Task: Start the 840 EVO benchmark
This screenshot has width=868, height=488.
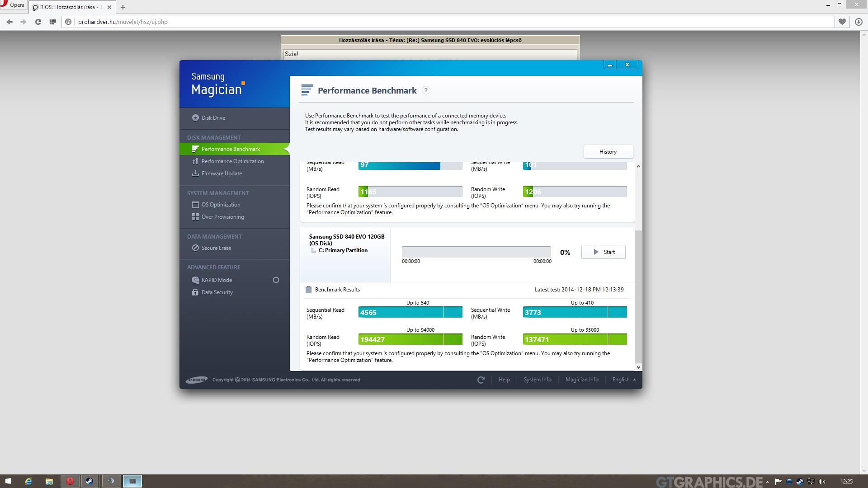Action: tap(603, 252)
